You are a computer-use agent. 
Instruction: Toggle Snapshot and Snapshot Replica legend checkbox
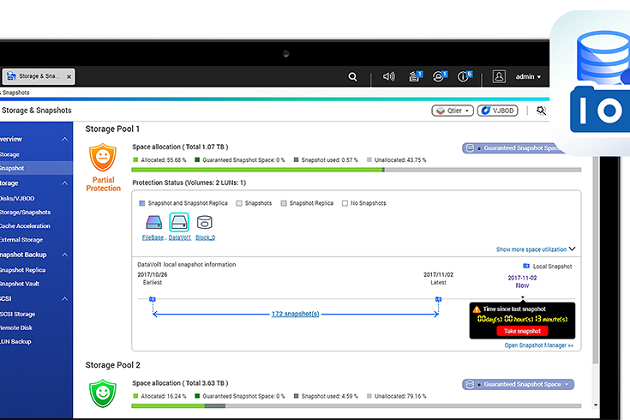pyautogui.click(x=143, y=203)
